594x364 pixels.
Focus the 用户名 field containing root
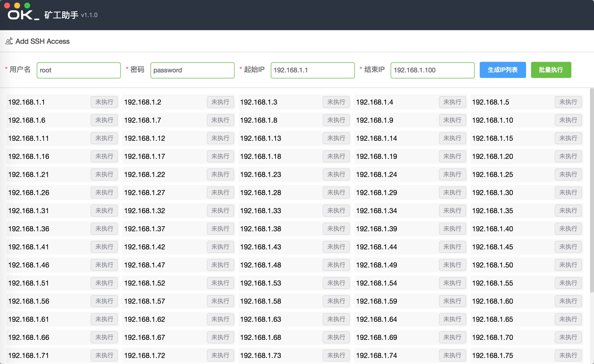79,70
